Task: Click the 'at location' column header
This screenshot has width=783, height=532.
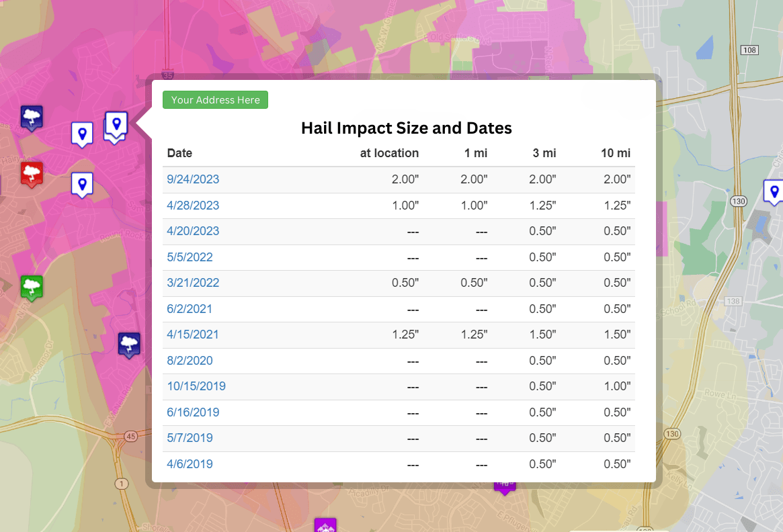Action: (x=390, y=153)
